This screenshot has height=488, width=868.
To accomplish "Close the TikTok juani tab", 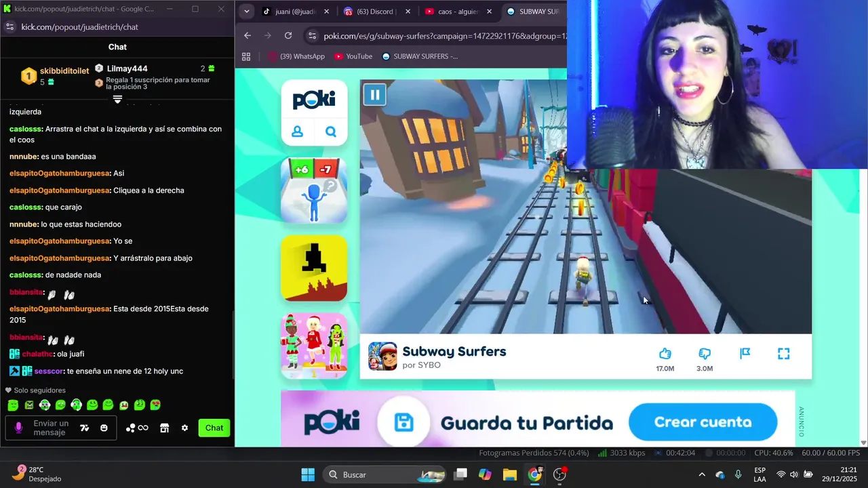I will (327, 12).
